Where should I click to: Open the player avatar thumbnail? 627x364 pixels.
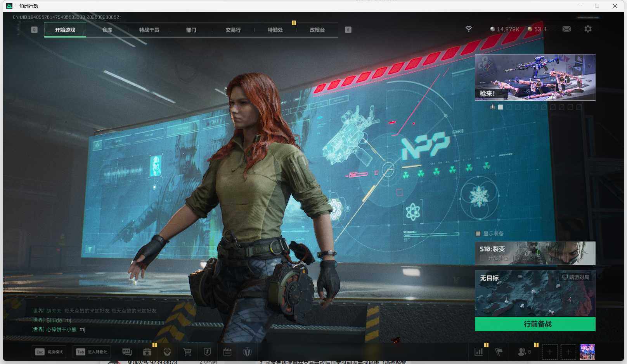coord(587,352)
